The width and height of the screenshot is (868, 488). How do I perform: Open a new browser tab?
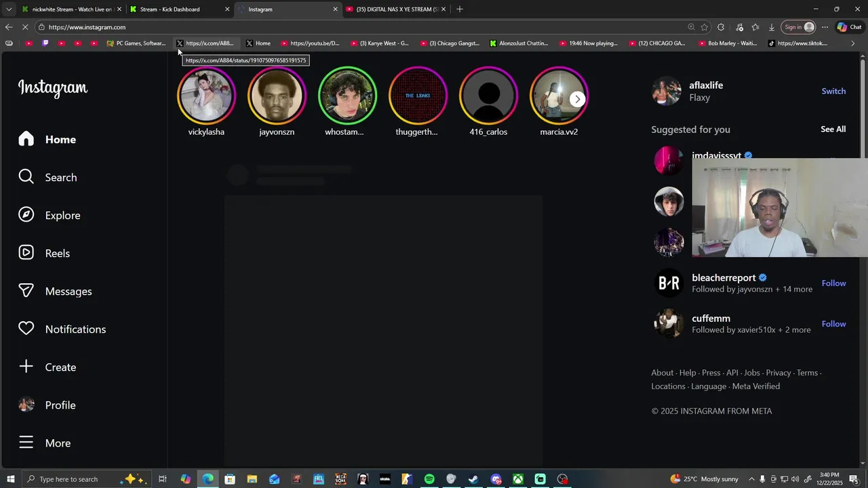(460, 9)
